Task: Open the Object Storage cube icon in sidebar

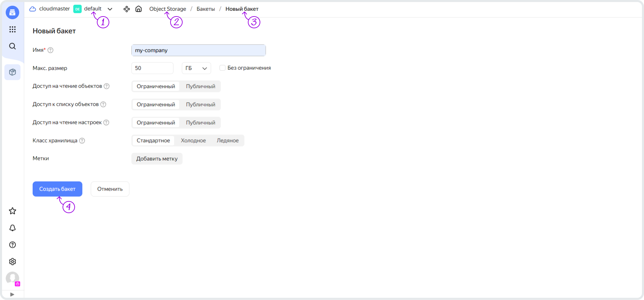Action: coord(12,72)
